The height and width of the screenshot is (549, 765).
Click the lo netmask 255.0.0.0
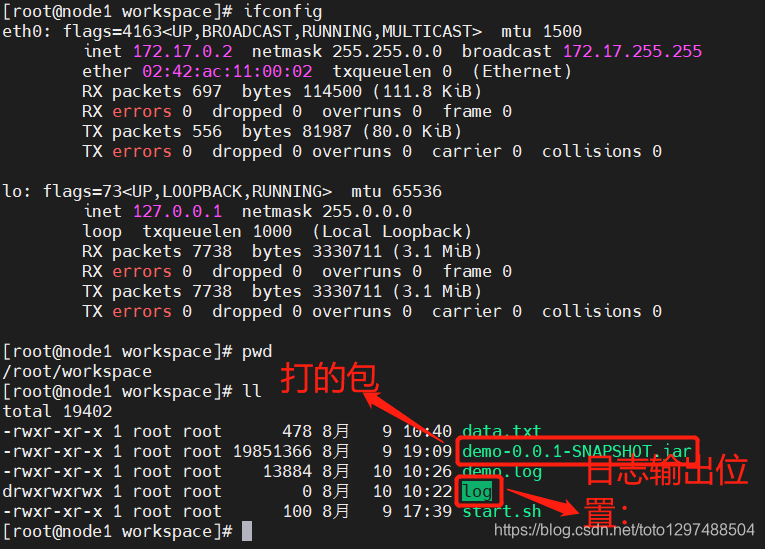point(367,211)
